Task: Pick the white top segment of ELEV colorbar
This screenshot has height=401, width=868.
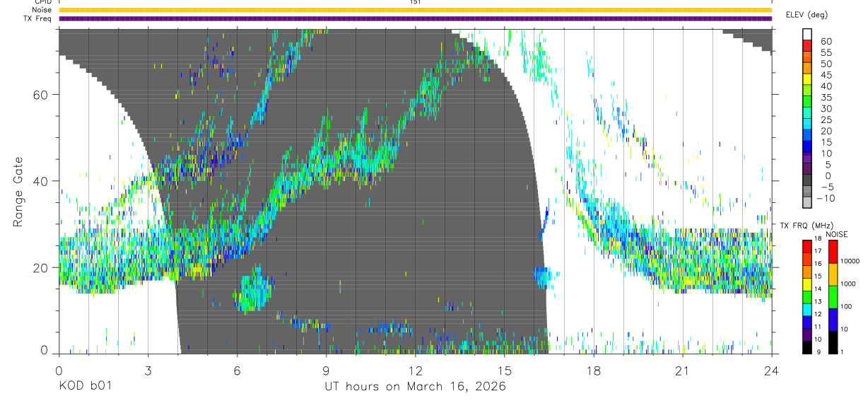Action: tap(807, 35)
